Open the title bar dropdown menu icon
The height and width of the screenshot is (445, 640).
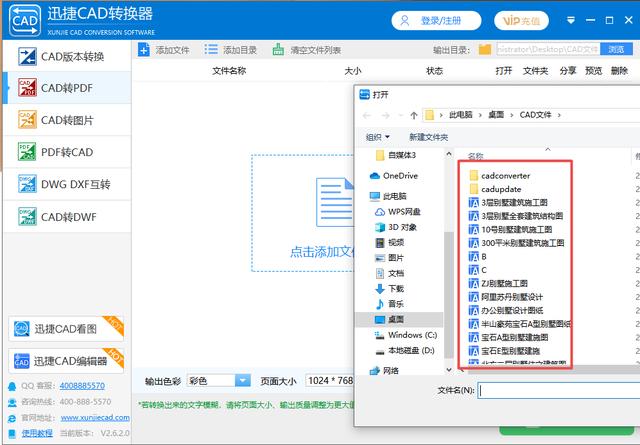tap(571, 20)
